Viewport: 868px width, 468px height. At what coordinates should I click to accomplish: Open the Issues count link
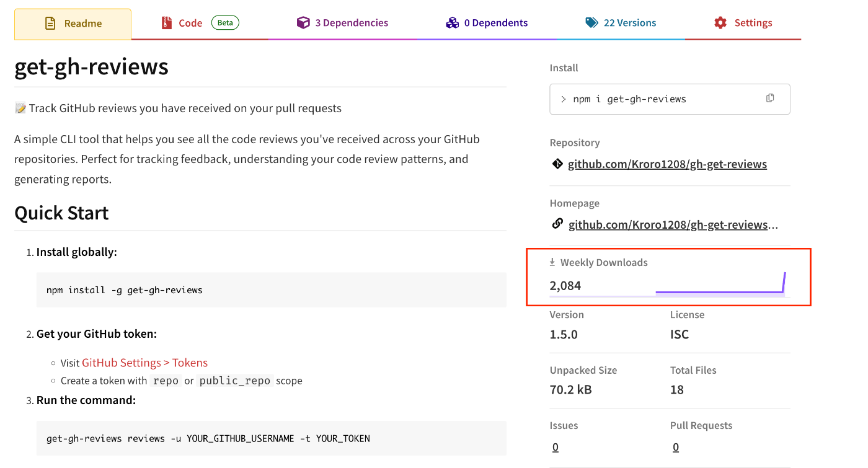click(555, 448)
